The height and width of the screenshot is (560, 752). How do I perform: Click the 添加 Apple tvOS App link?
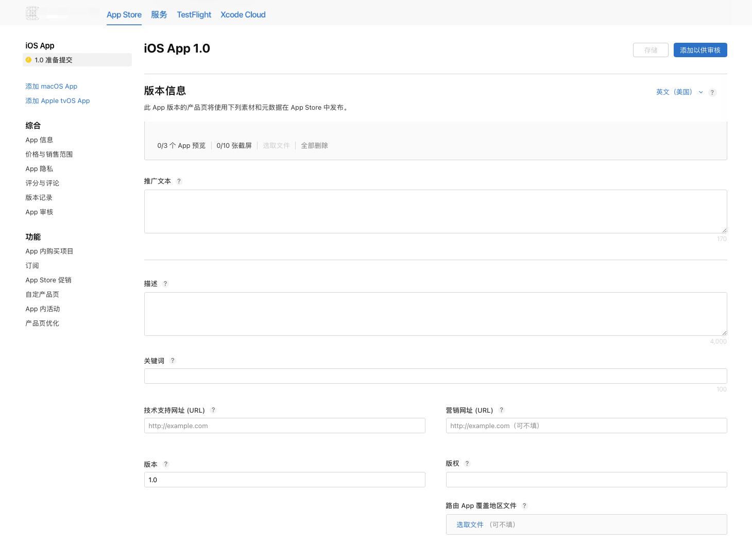coord(58,101)
